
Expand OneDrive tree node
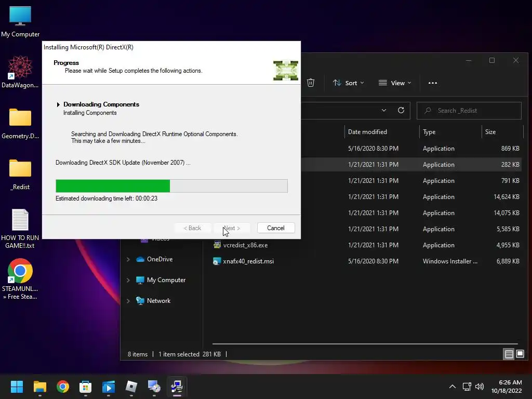click(x=128, y=259)
